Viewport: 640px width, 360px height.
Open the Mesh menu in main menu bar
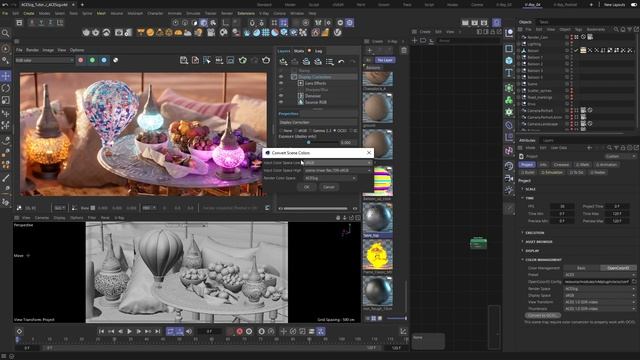tap(101, 13)
